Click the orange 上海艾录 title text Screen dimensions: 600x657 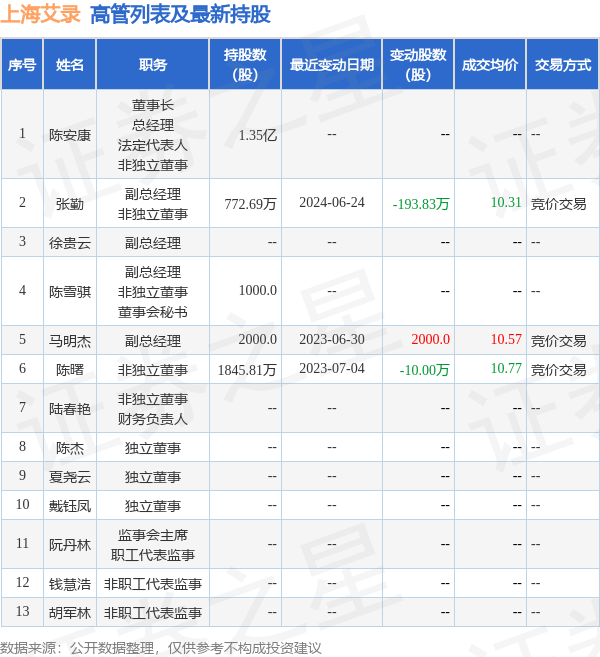pos(40,13)
